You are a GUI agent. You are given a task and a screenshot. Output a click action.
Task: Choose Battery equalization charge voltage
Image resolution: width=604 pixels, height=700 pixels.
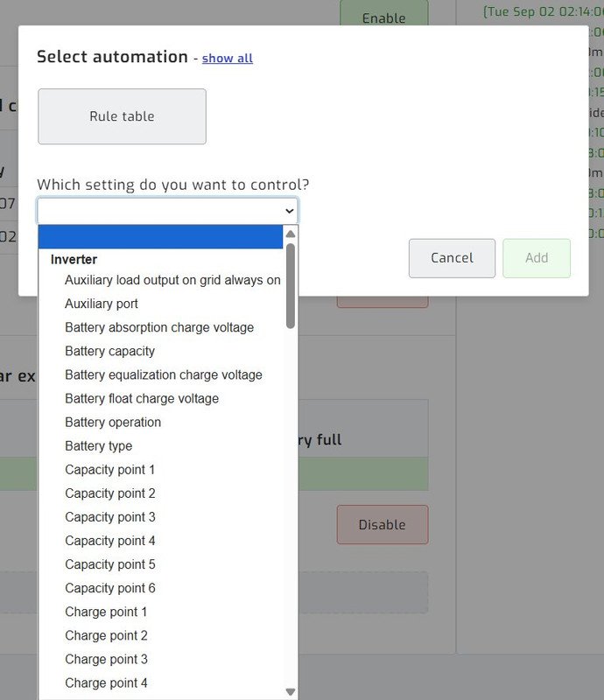164,374
